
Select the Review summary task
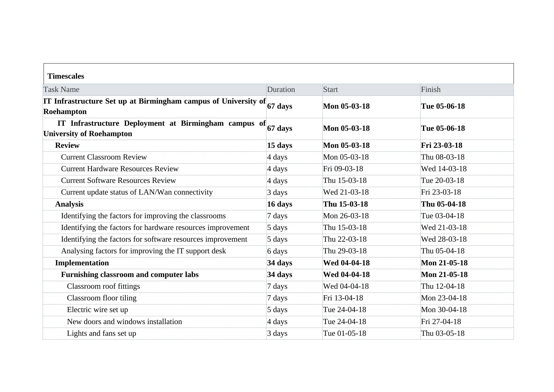[67, 145]
